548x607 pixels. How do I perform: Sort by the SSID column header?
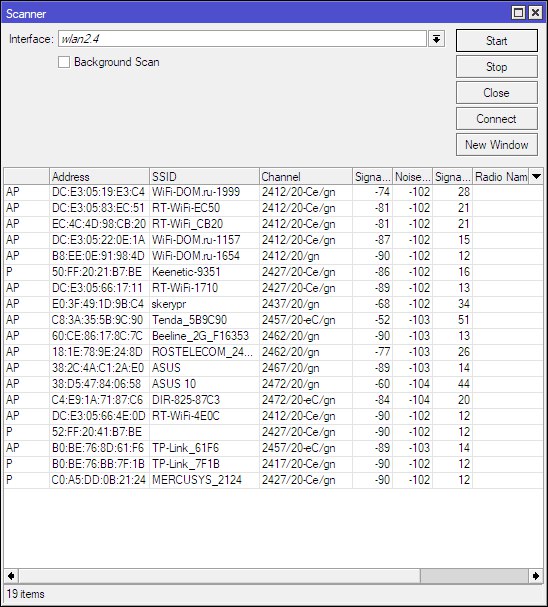[204, 177]
